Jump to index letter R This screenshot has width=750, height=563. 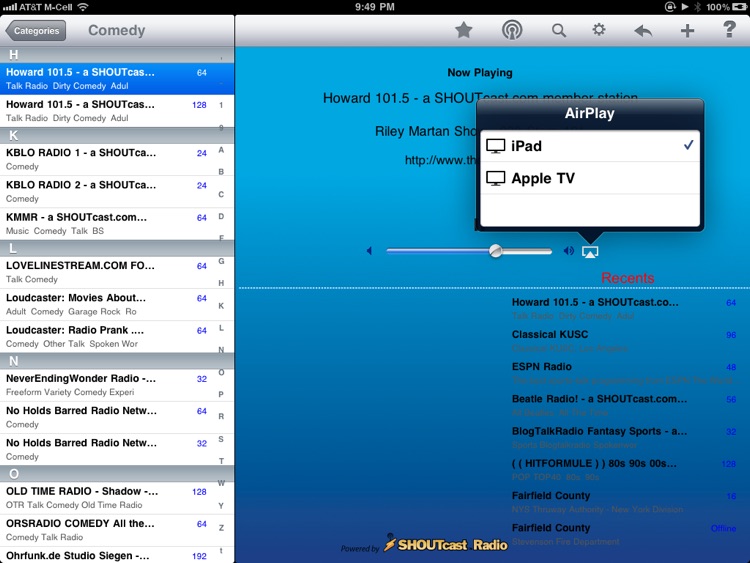(x=221, y=416)
